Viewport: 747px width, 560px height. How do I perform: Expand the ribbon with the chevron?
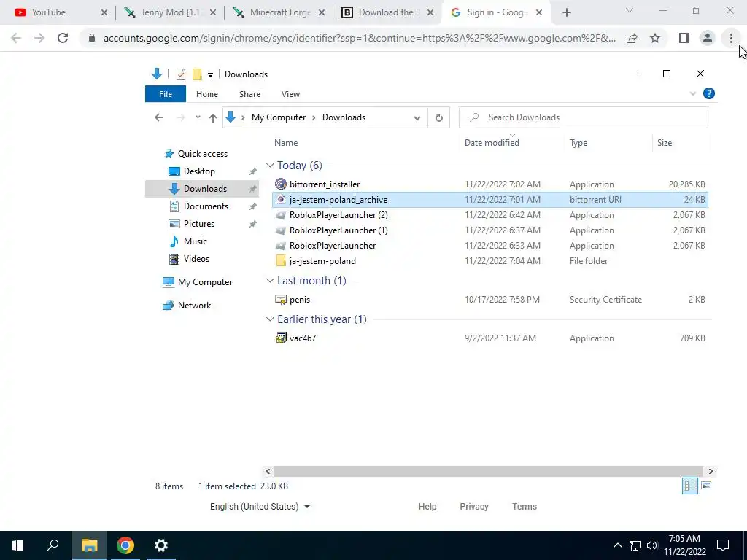pos(693,94)
